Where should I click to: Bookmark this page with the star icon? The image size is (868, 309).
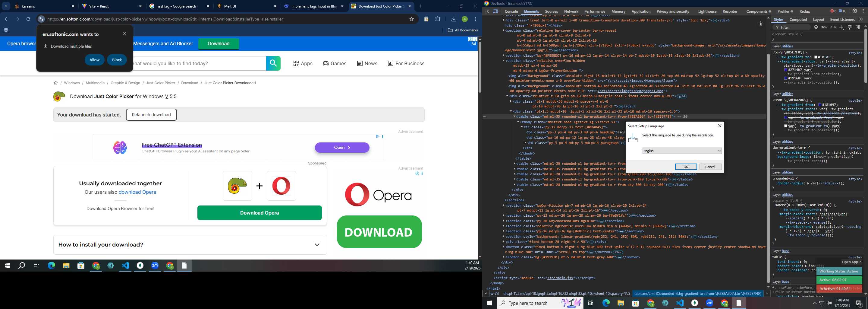(x=411, y=19)
